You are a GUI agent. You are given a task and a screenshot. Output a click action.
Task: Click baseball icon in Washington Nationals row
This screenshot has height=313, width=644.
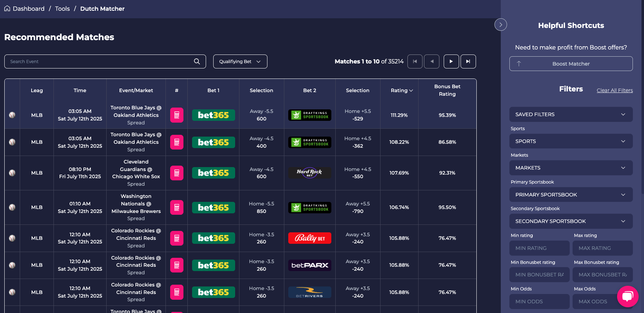[12, 207]
